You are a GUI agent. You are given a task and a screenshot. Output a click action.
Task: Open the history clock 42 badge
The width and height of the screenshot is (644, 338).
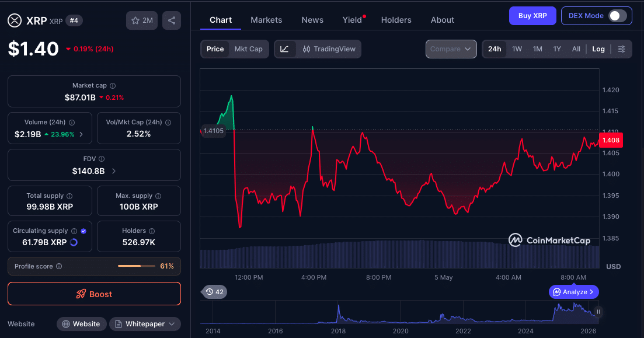(215, 292)
